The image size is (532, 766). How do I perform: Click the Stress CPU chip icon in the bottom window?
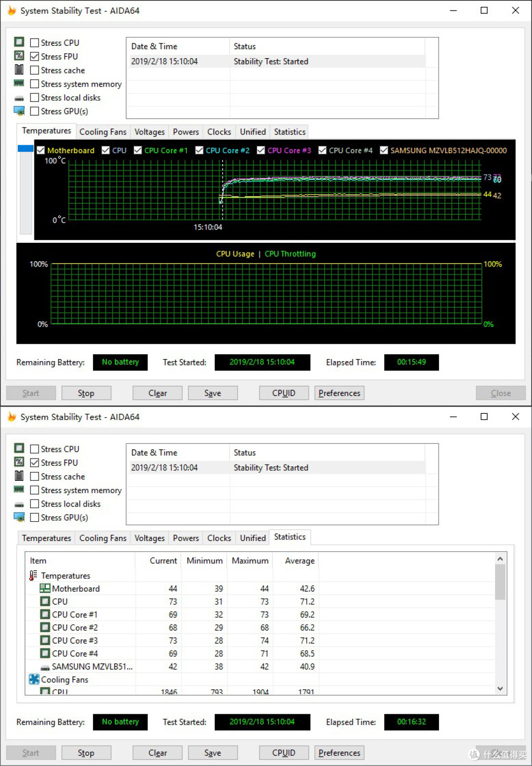pos(19,448)
